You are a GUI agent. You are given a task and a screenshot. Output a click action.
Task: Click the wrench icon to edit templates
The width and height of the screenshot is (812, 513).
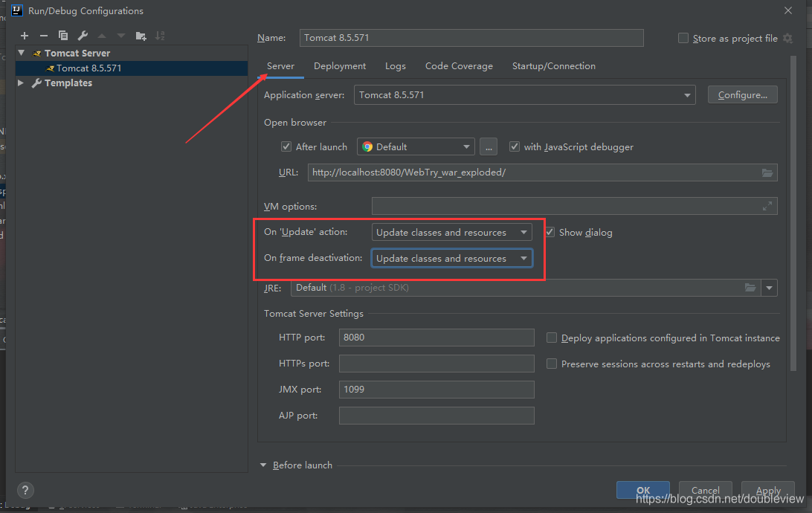pyautogui.click(x=83, y=36)
